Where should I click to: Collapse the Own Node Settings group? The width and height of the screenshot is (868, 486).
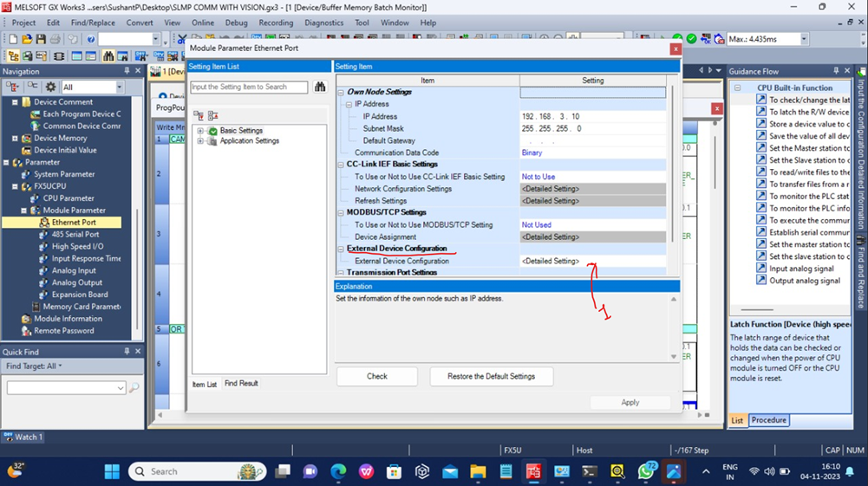(x=341, y=93)
